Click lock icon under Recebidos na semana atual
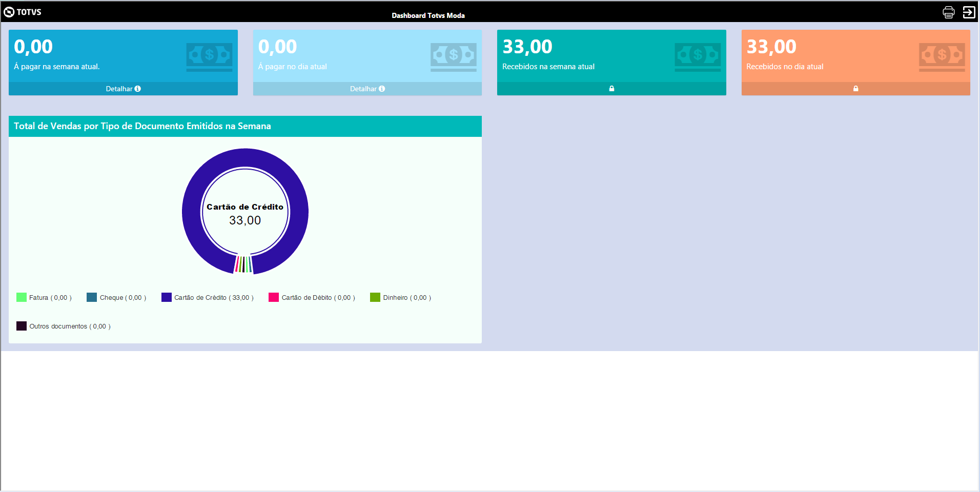Image resolution: width=980 pixels, height=492 pixels. [x=611, y=89]
